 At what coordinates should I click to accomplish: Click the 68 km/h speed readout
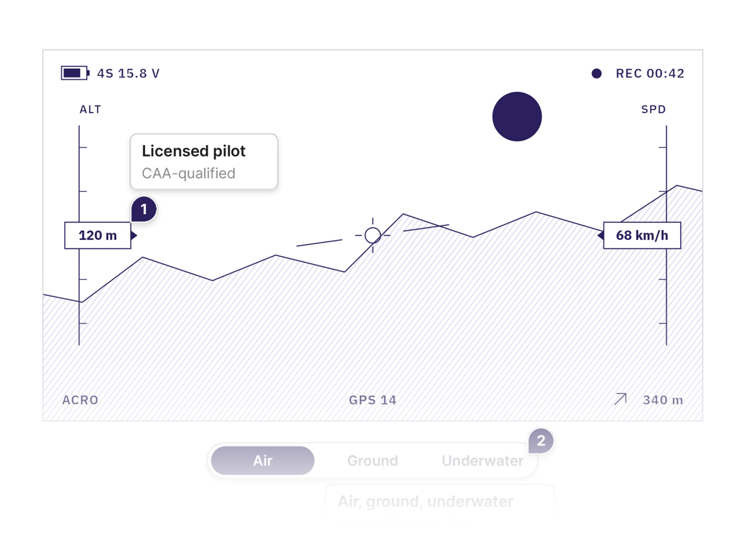click(642, 236)
